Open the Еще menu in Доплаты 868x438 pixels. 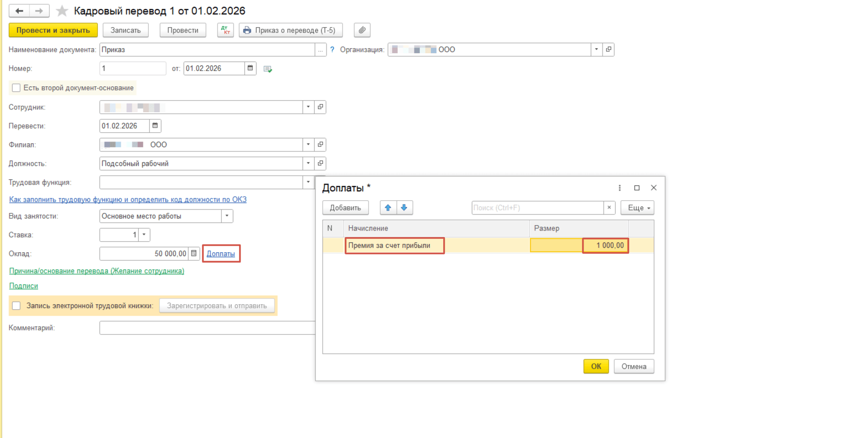637,207
